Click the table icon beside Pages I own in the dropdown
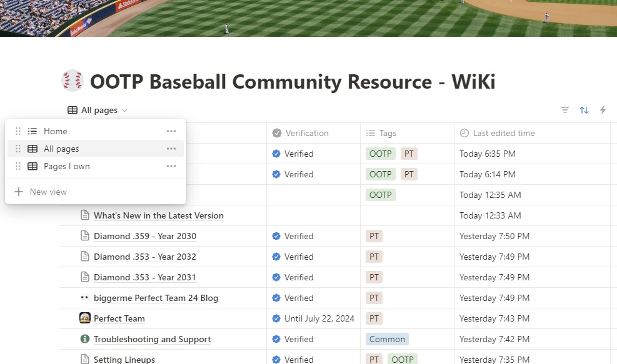617x364 pixels. [x=33, y=166]
